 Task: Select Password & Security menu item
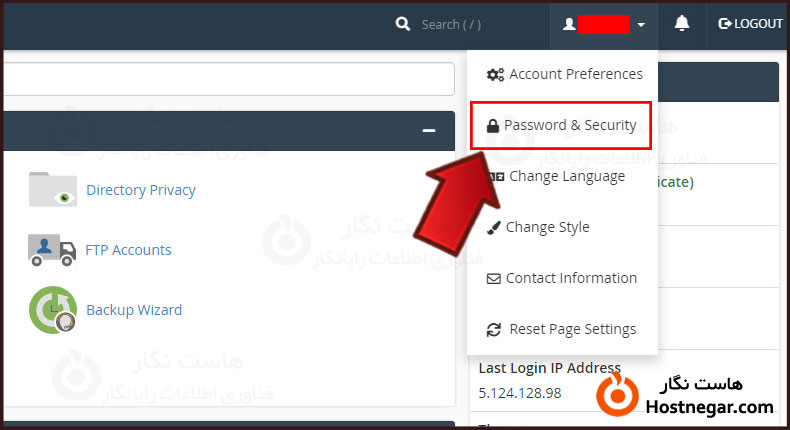569,126
